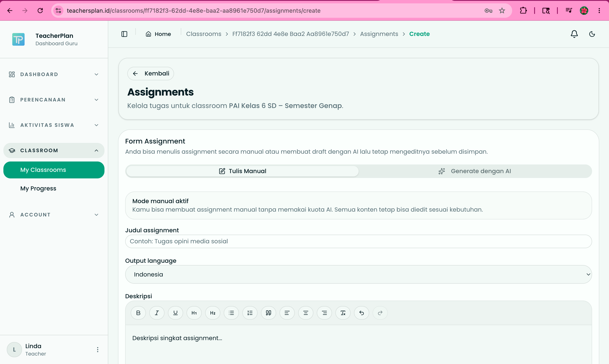The height and width of the screenshot is (364, 609).
Task: Toggle bold formatting in Deskripsi editor
Action: 138,313
